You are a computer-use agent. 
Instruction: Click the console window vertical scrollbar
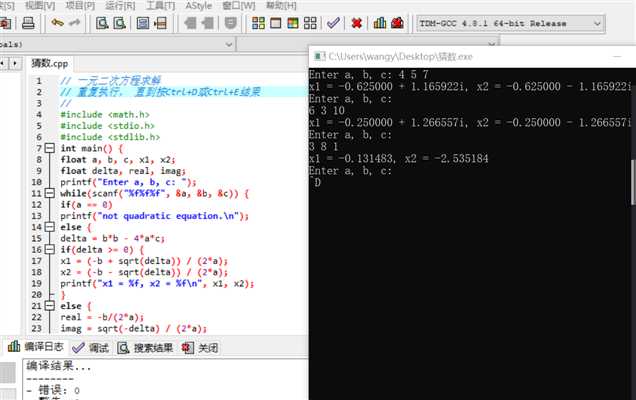click(x=633, y=183)
